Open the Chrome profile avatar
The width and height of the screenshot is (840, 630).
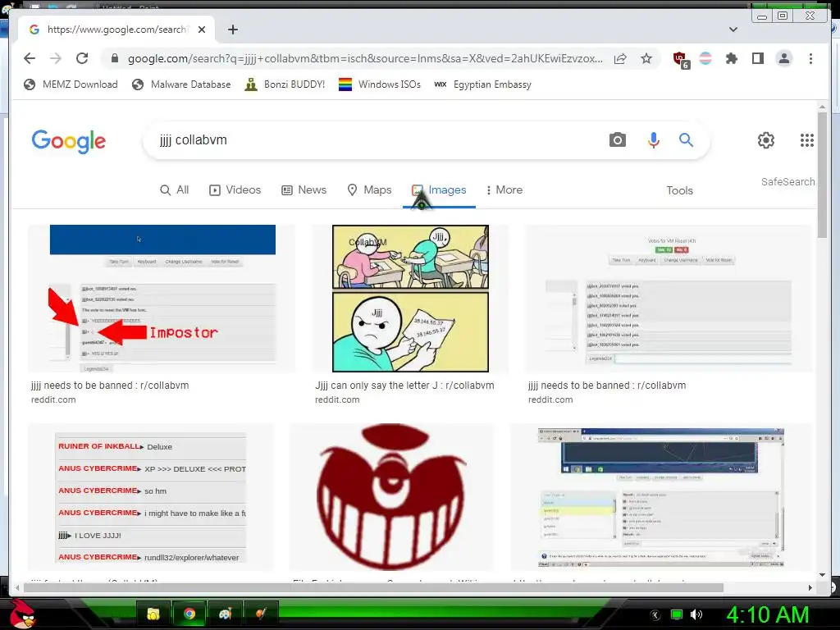783,58
